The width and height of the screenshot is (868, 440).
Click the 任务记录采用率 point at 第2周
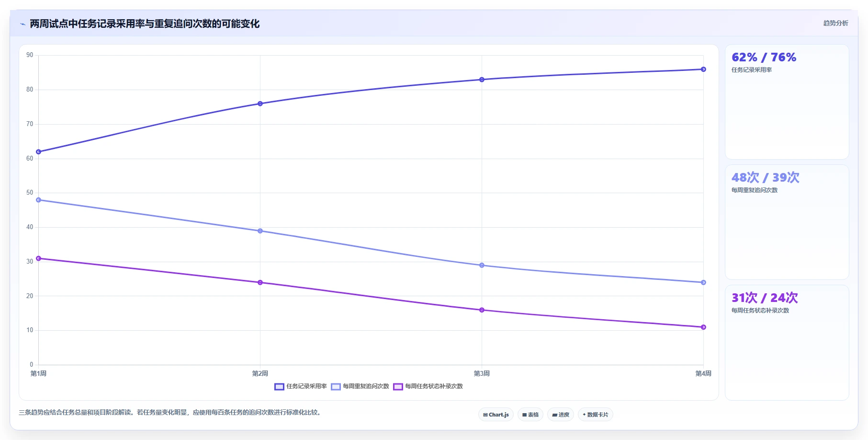pyautogui.click(x=260, y=104)
